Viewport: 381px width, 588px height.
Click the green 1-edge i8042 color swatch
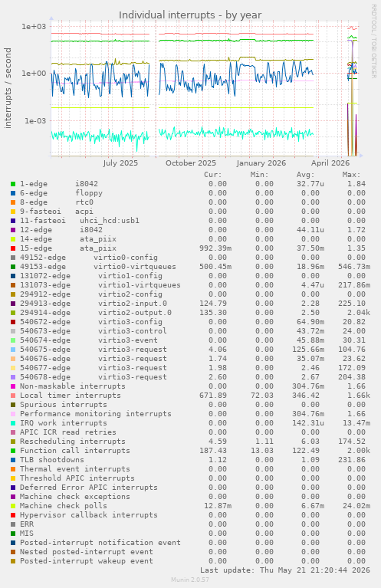(x=13, y=184)
